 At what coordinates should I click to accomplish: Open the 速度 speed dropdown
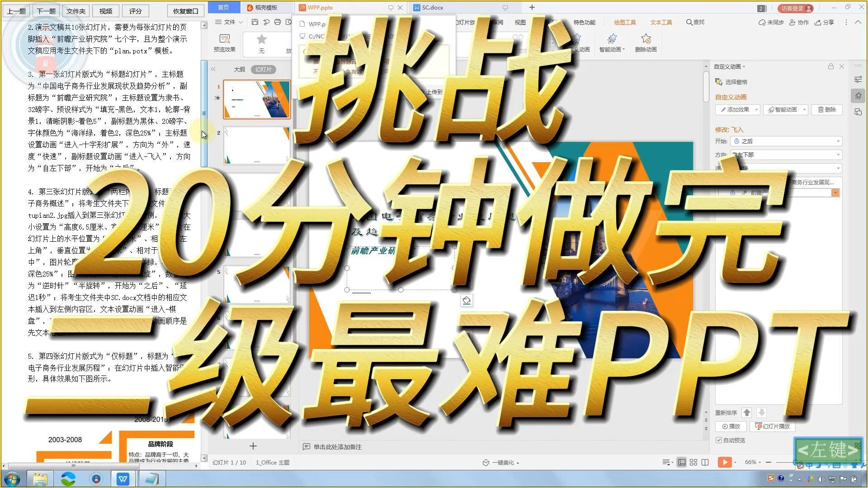(x=786, y=168)
